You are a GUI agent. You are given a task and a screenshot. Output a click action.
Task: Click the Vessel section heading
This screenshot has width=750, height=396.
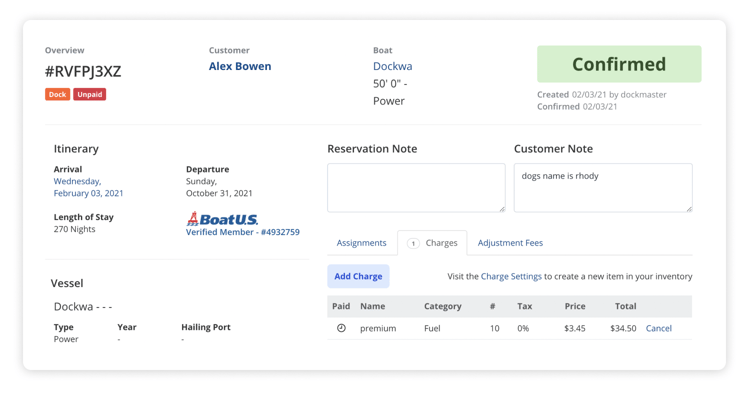pos(67,283)
